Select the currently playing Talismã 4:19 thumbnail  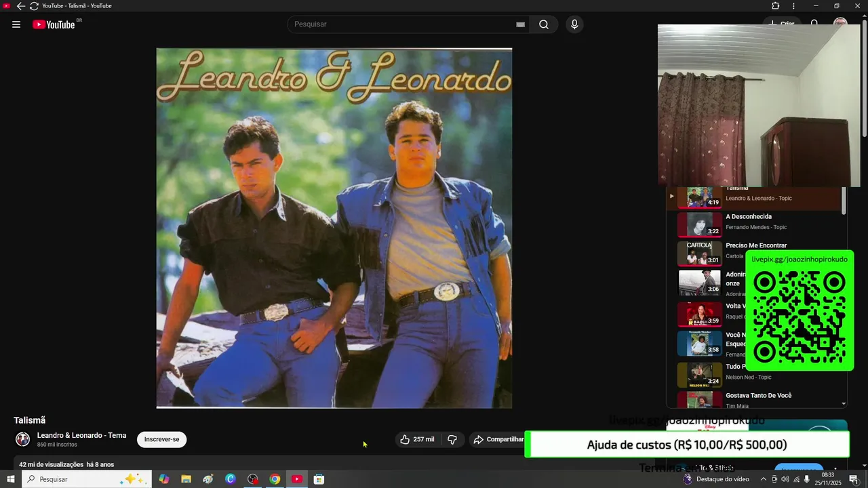(x=700, y=197)
